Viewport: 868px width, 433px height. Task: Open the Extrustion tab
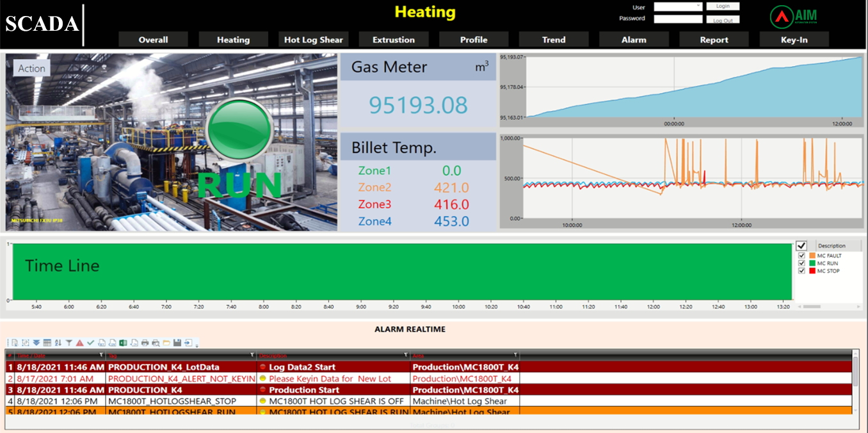pyautogui.click(x=394, y=40)
